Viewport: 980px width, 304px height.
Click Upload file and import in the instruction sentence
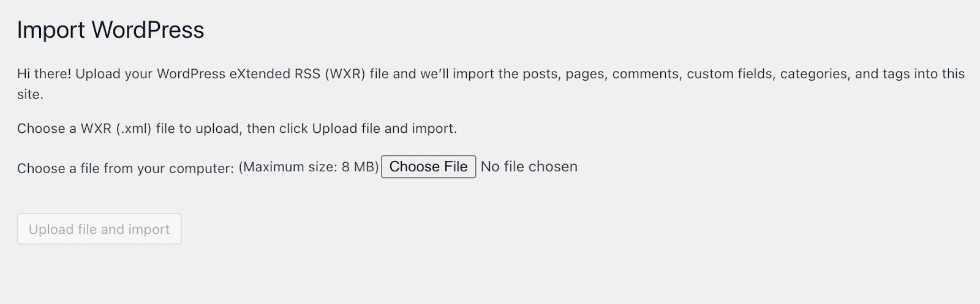point(384,128)
